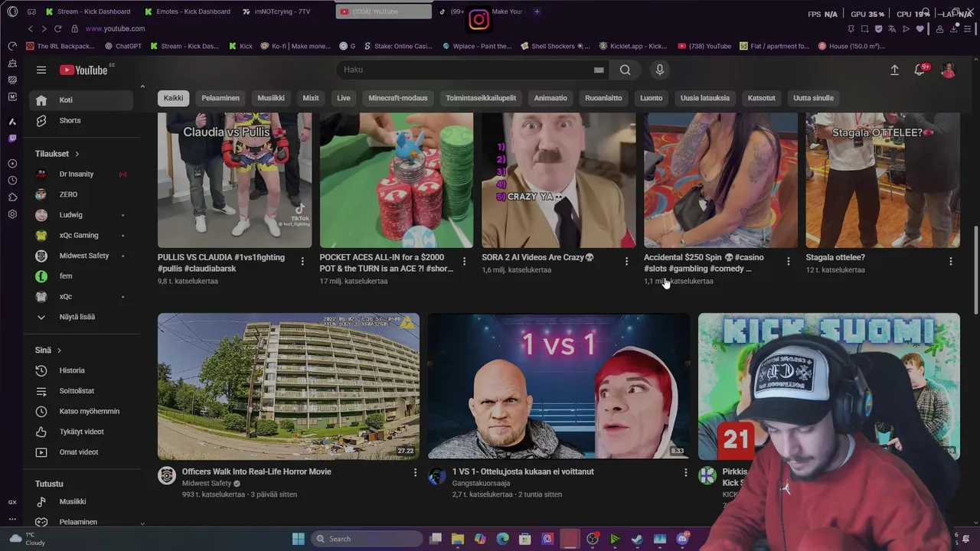Click the Windows Start button
980x551 pixels.
pyautogui.click(x=298, y=539)
